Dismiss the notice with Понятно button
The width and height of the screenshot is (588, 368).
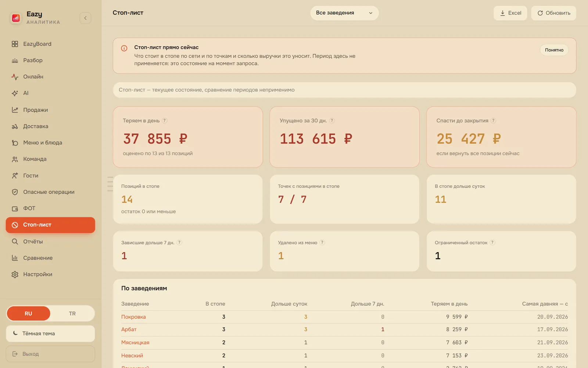pyautogui.click(x=554, y=50)
